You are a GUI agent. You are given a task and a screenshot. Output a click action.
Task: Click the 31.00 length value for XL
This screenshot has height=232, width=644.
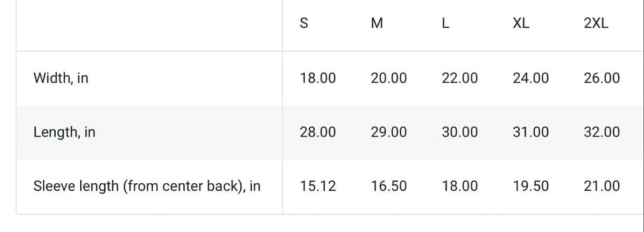tap(531, 132)
